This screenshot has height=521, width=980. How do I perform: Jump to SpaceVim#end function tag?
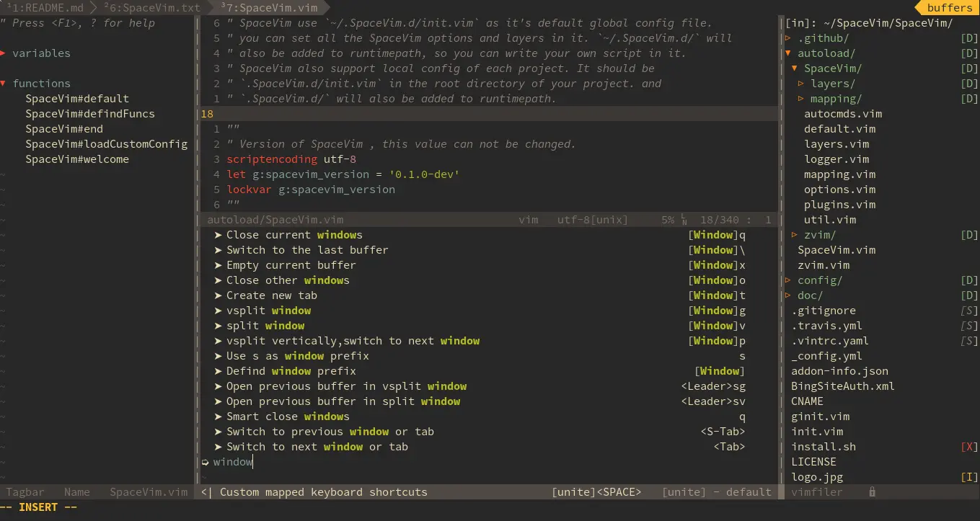click(64, 129)
